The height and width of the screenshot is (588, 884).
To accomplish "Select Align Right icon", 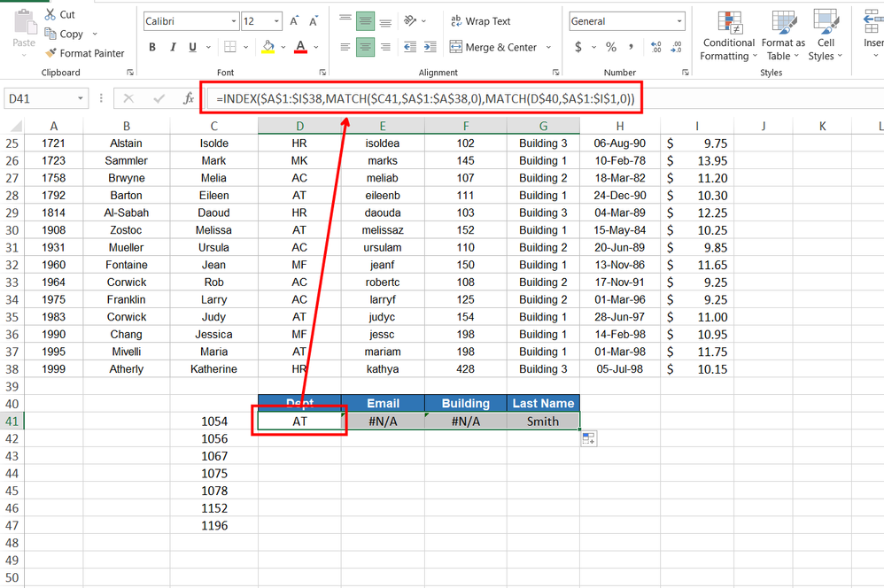I will coord(385,47).
